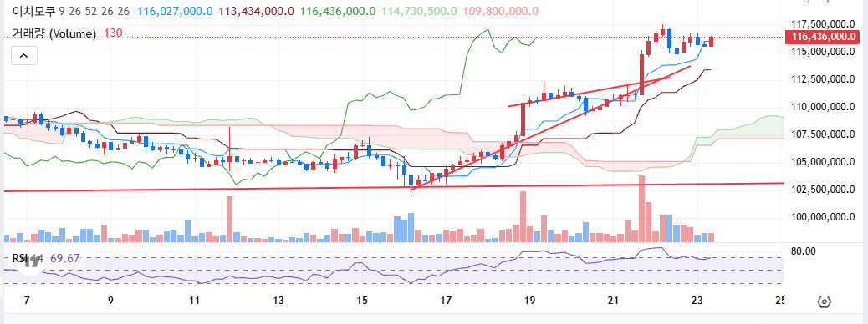Click the RSI value 69.67
This screenshot has height=324, width=868.
pos(64,258)
